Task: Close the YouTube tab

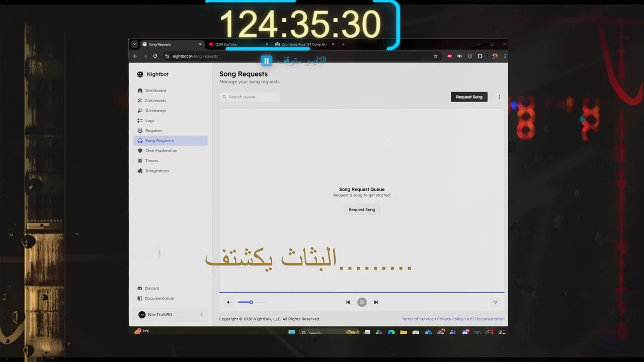Action: coord(267,44)
